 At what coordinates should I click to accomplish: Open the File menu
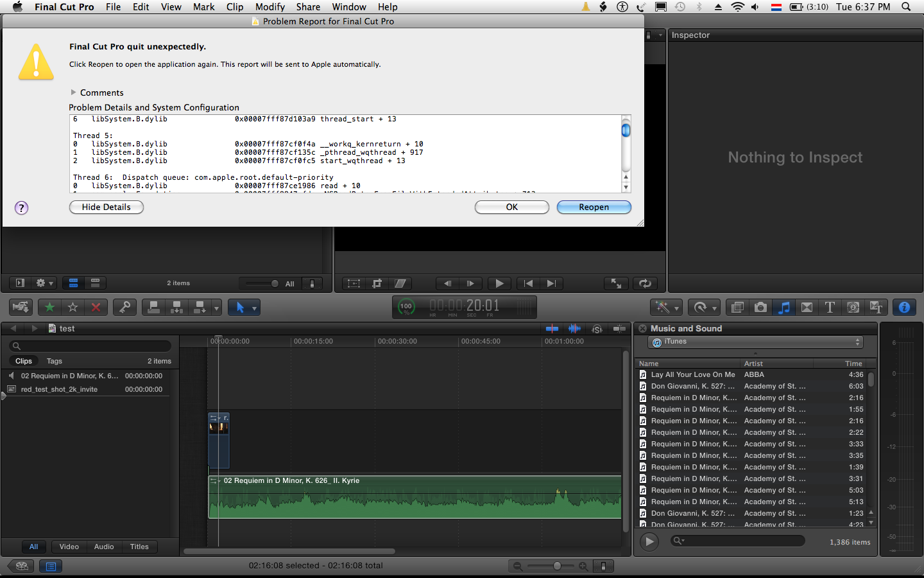[113, 7]
